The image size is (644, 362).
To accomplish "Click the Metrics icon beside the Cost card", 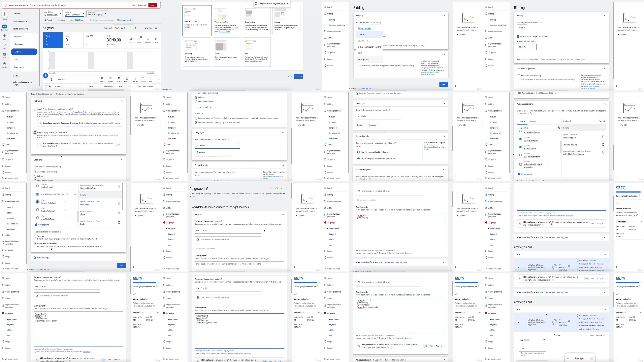I will pos(131,39).
